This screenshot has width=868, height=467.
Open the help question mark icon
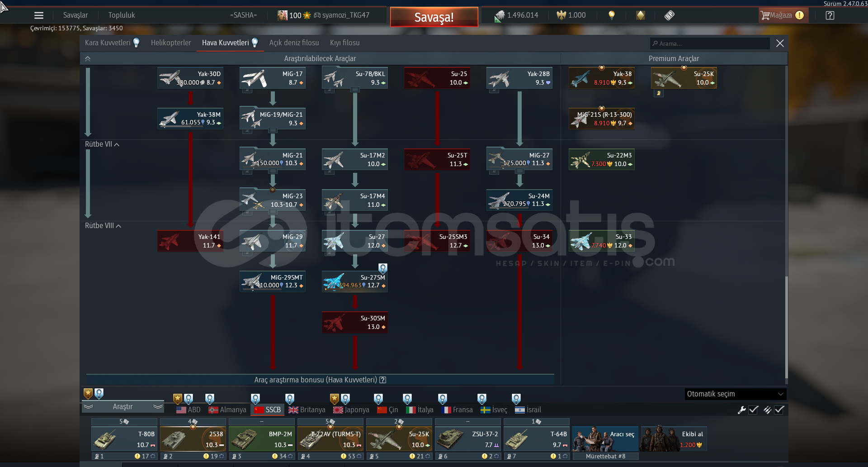[x=830, y=15]
